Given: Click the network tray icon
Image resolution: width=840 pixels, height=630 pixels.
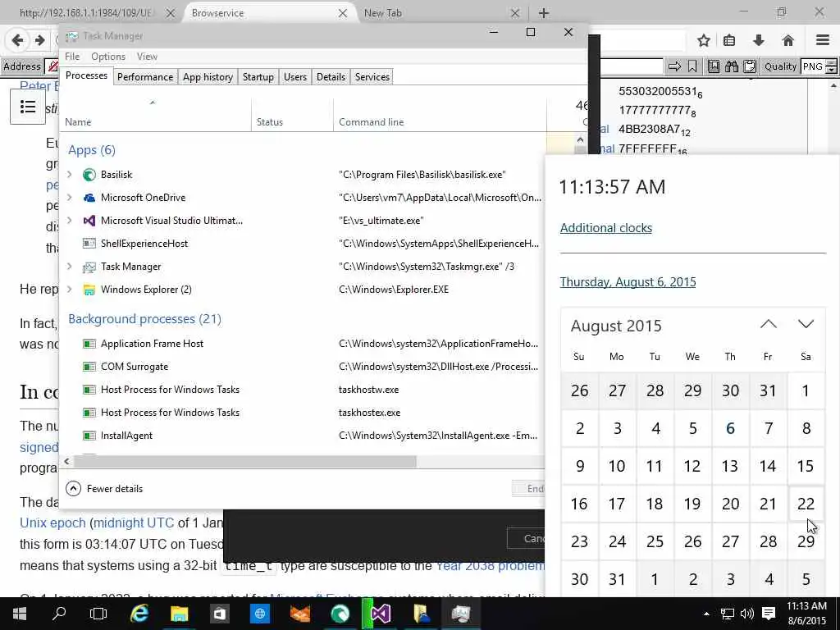Looking at the screenshot, I should [727, 614].
